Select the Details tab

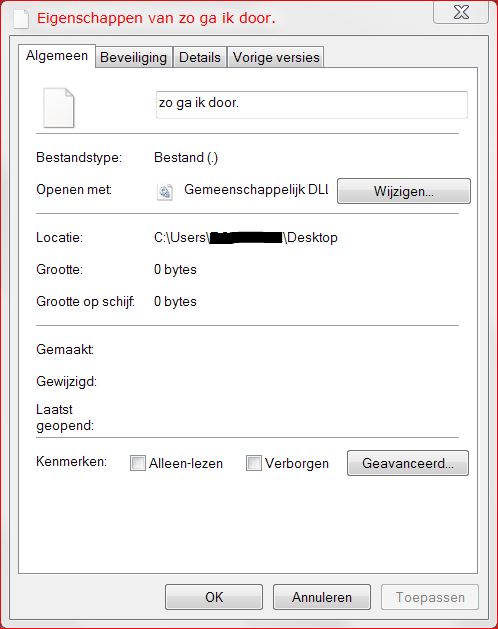(x=199, y=57)
